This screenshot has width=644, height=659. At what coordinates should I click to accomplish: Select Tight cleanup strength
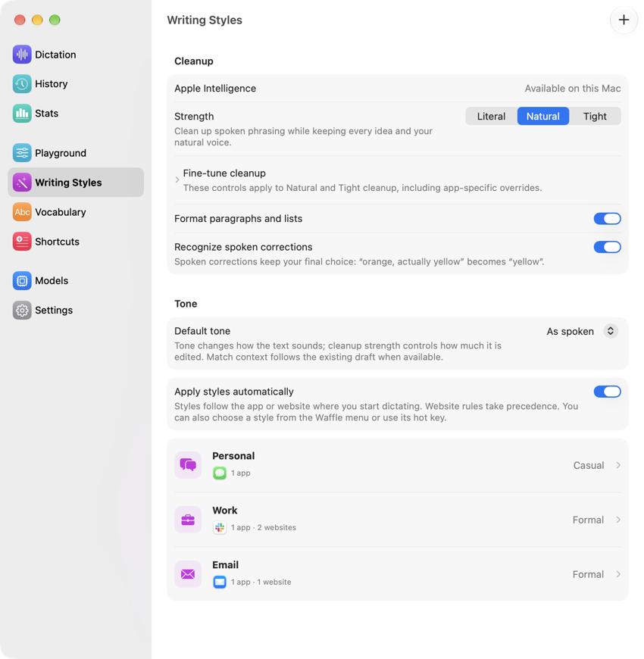pyautogui.click(x=595, y=117)
